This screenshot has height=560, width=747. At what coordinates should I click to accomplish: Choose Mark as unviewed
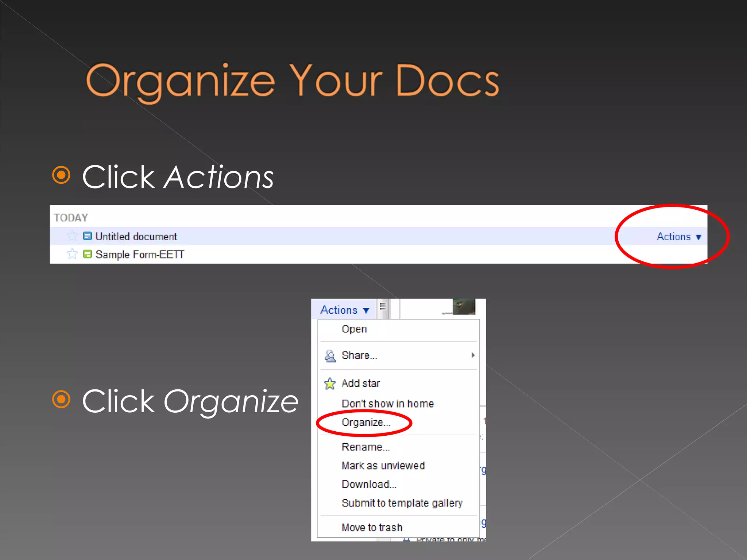click(x=383, y=466)
